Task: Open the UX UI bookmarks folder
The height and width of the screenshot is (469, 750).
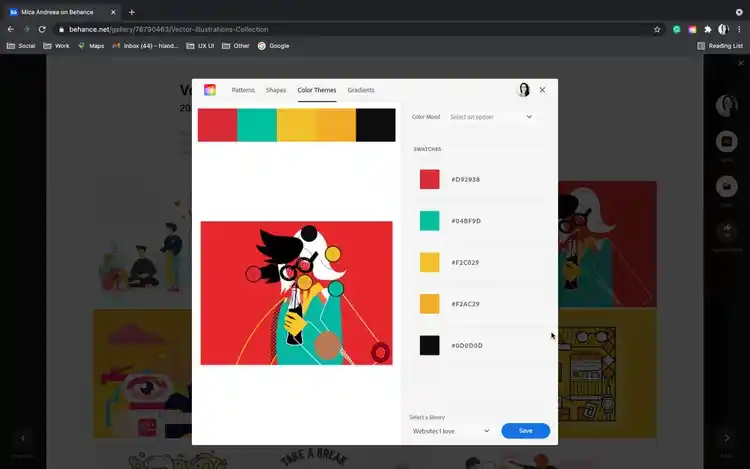Action: click(x=200, y=46)
